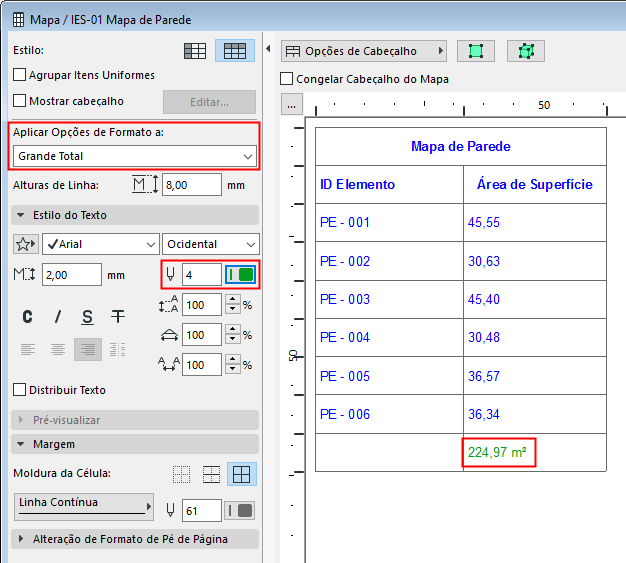Image resolution: width=626 pixels, height=563 pixels.
Task: Click the select-in-3D green cube icon
Action: 526,51
